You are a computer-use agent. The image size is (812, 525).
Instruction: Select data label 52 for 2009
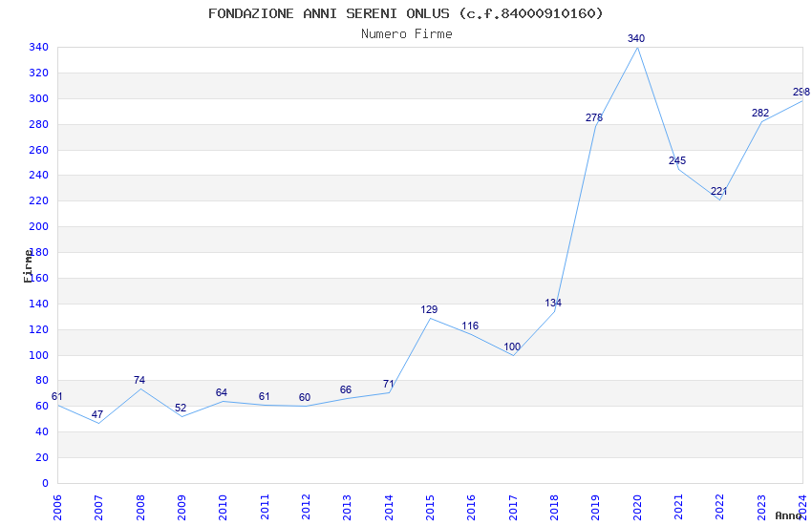point(181,409)
